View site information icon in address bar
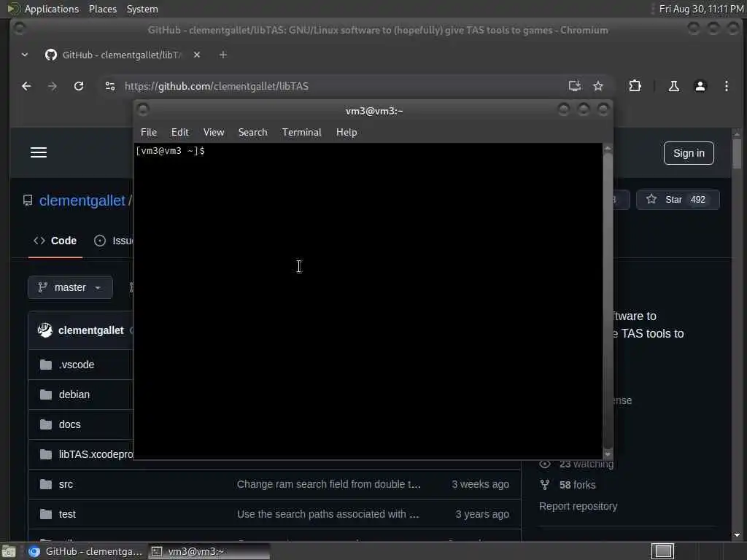The height and width of the screenshot is (560, 747). pos(110,86)
